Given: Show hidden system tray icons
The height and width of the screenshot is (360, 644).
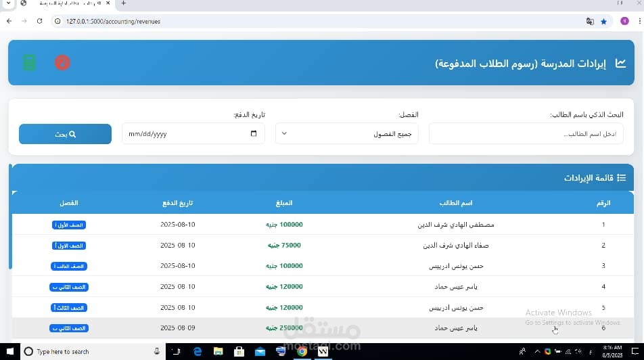Looking at the screenshot, I should [x=537, y=351].
